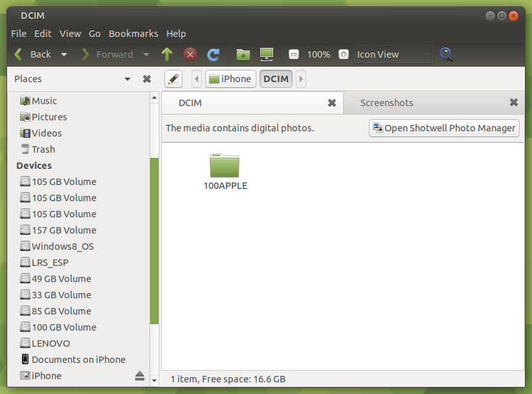Open the Edit menu

43,34
